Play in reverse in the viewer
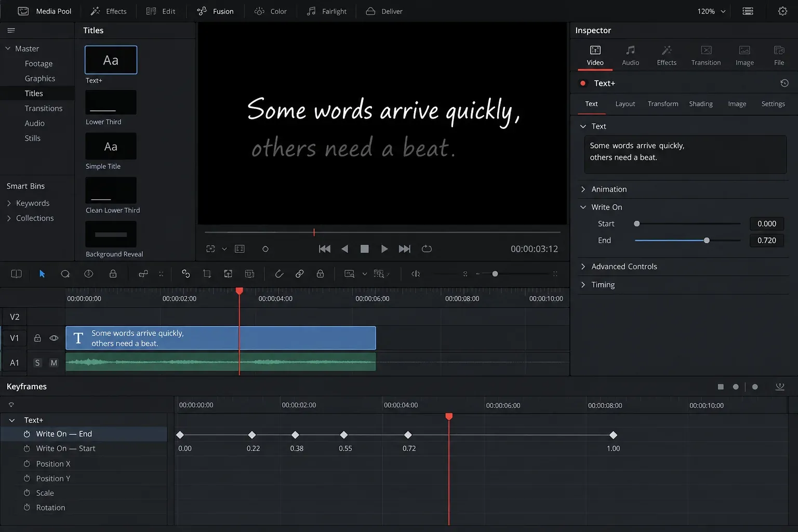 tap(344, 249)
